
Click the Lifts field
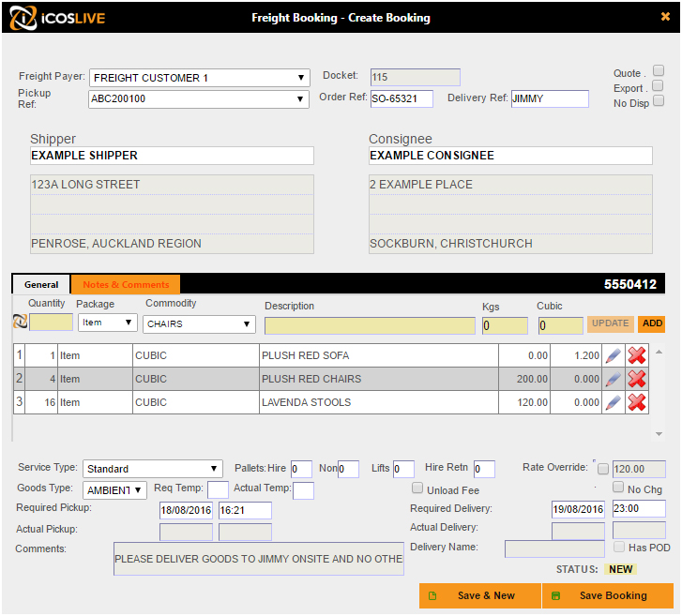tap(403, 469)
